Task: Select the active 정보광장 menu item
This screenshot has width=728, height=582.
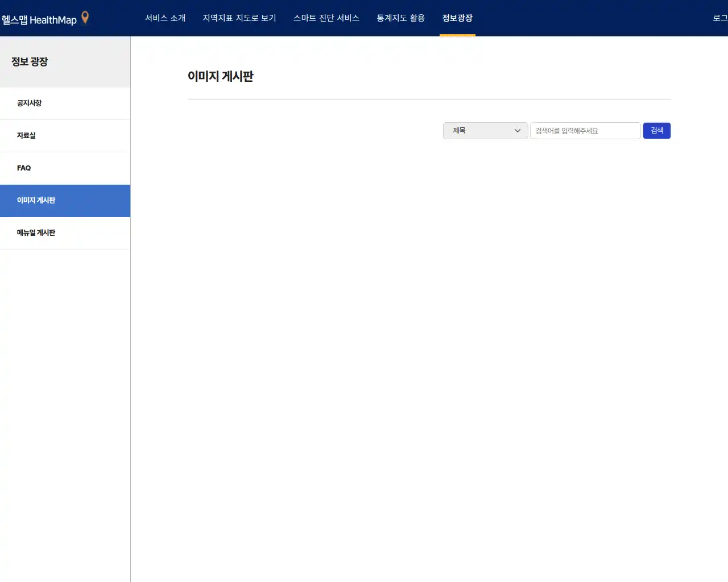Action: [x=458, y=18]
